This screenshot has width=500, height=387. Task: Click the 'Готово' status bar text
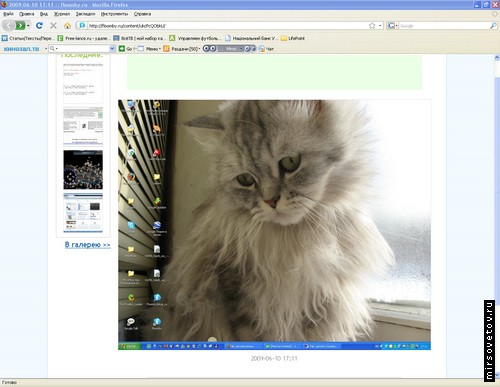pos(9,382)
